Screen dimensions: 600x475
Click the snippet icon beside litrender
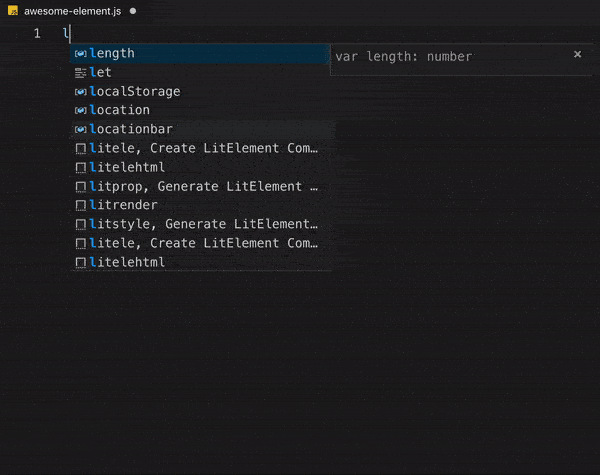pos(81,206)
